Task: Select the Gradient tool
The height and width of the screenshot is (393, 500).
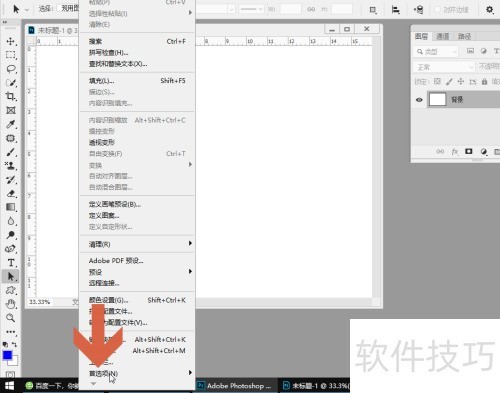Action: (x=11, y=207)
